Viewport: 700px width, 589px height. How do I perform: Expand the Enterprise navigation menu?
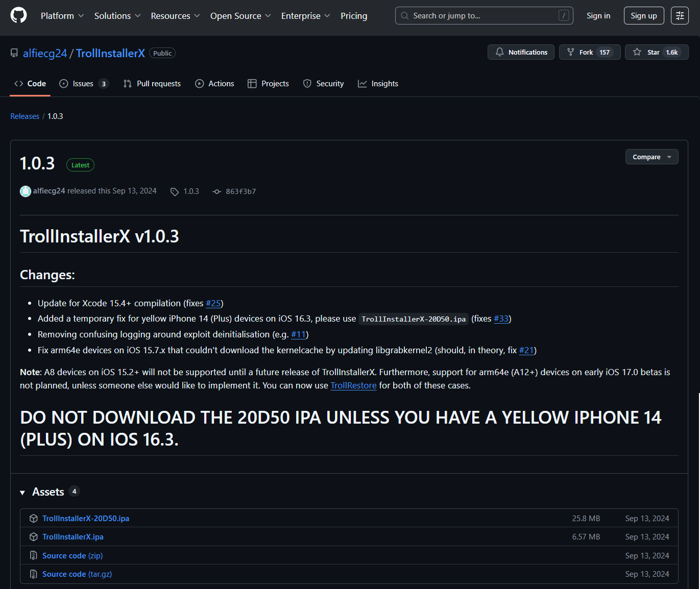pos(305,16)
